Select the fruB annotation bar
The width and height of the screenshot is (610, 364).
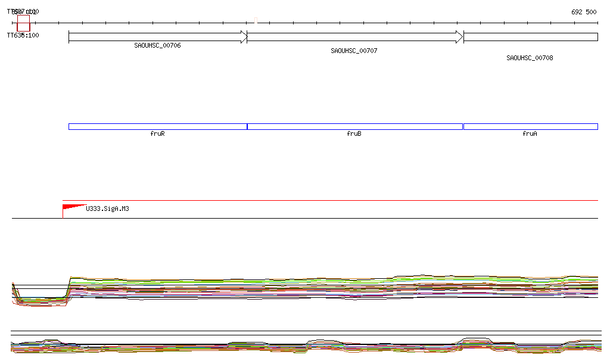click(354, 126)
